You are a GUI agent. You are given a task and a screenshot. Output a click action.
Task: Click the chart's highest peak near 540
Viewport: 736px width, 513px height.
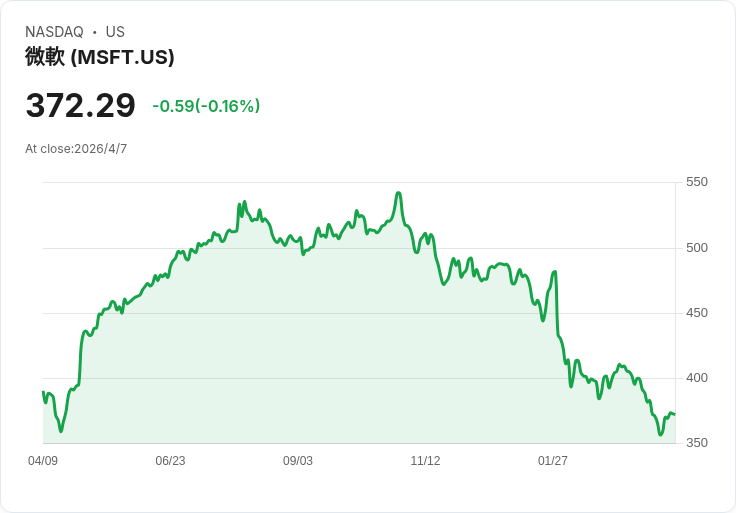point(398,193)
